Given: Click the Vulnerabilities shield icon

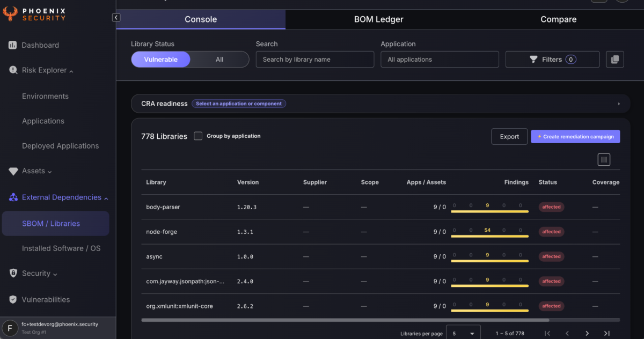Looking at the screenshot, I should click(13, 299).
